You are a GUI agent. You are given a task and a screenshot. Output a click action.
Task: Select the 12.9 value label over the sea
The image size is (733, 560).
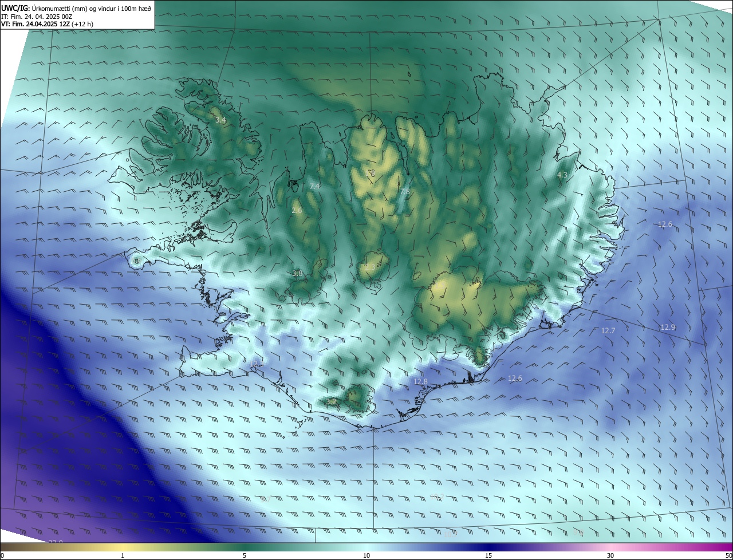668,328
